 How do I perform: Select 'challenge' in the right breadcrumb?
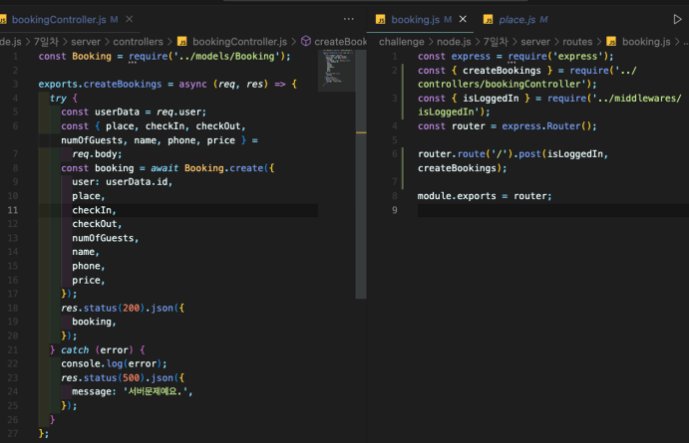(402, 42)
